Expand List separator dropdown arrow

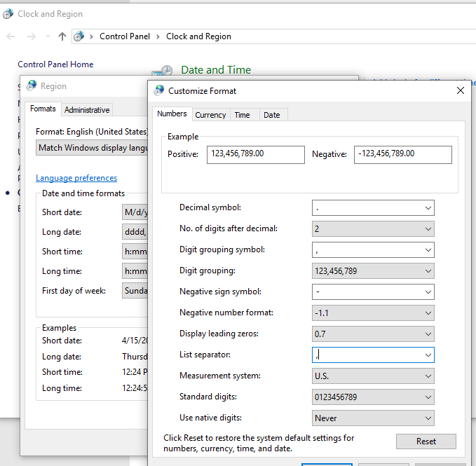click(x=428, y=355)
